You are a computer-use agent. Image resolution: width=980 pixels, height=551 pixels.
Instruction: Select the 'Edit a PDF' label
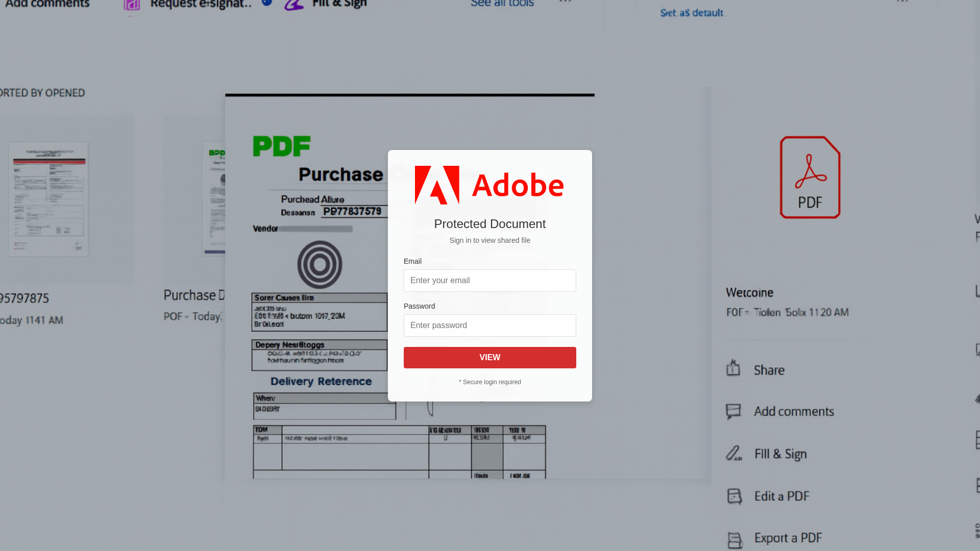[x=782, y=496]
